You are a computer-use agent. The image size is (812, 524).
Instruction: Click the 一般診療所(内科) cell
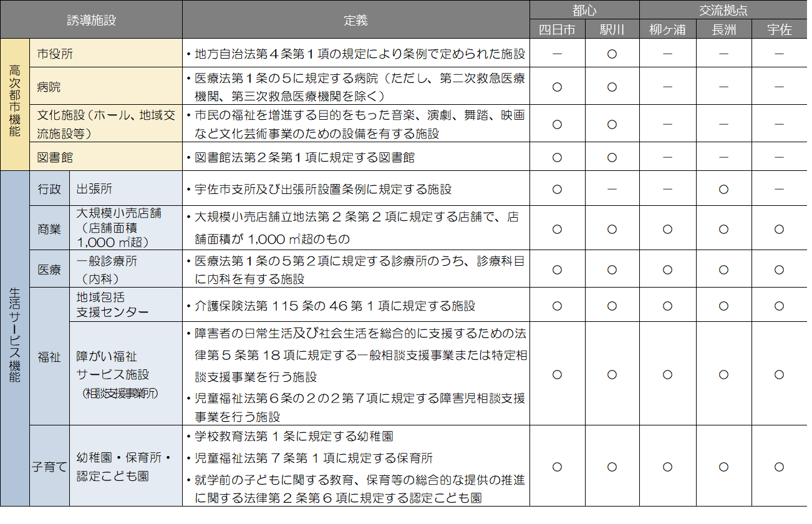pos(126,269)
